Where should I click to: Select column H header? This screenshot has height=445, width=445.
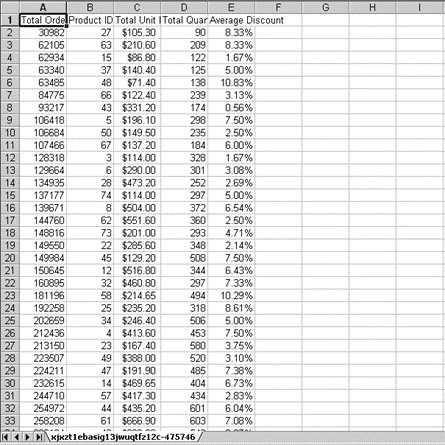coord(373,7)
